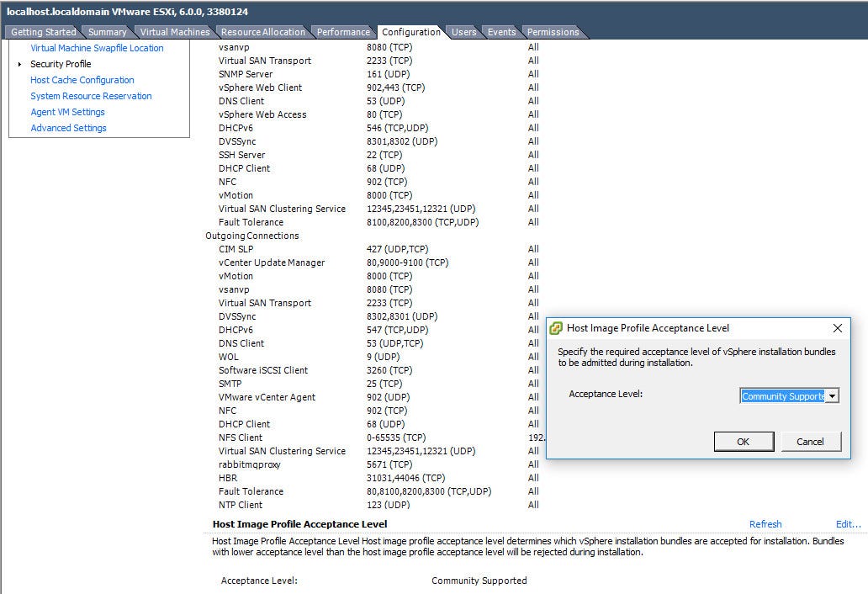
Task: Close the Host Image Profile Acceptance Level dialog
Action: [838, 328]
